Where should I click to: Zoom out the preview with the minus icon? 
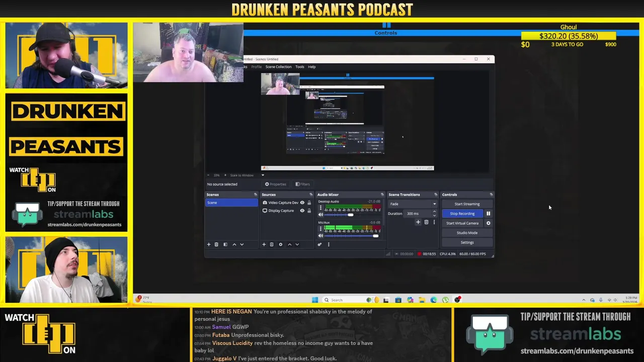[x=209, y=175]
